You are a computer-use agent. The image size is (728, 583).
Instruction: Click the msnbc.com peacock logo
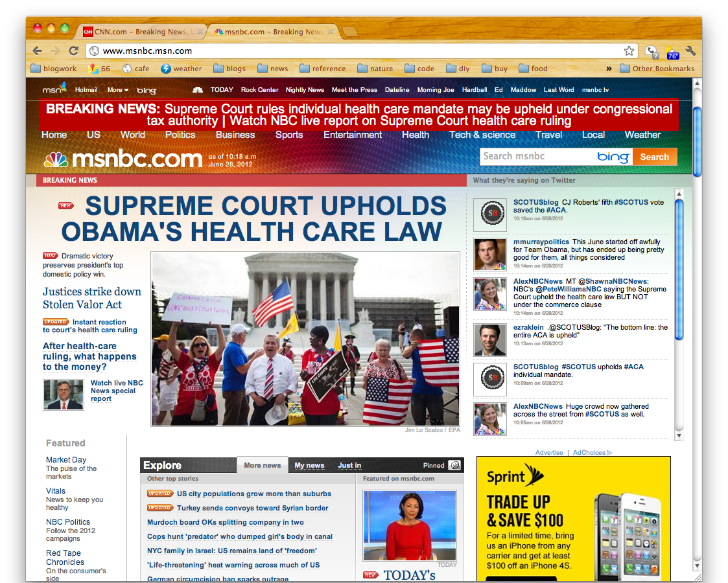click(123, 159)
